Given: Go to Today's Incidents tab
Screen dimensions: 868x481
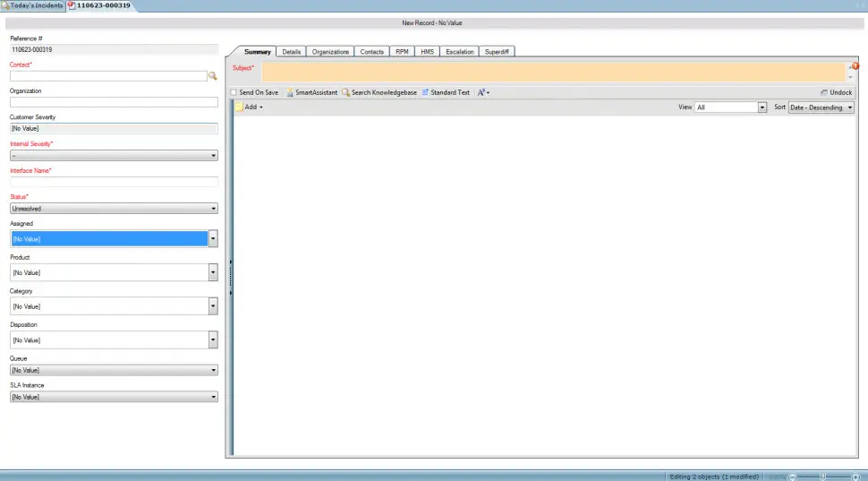Looking at the screenshot, I should 33,5.
